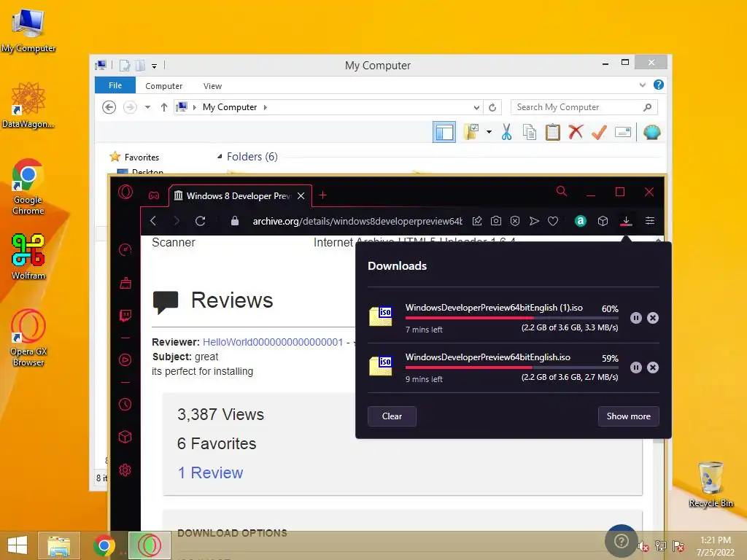Viewport: 747px width, 560px height.
Task: Open the ad blocker shield icon
Action: pos(515,221)
